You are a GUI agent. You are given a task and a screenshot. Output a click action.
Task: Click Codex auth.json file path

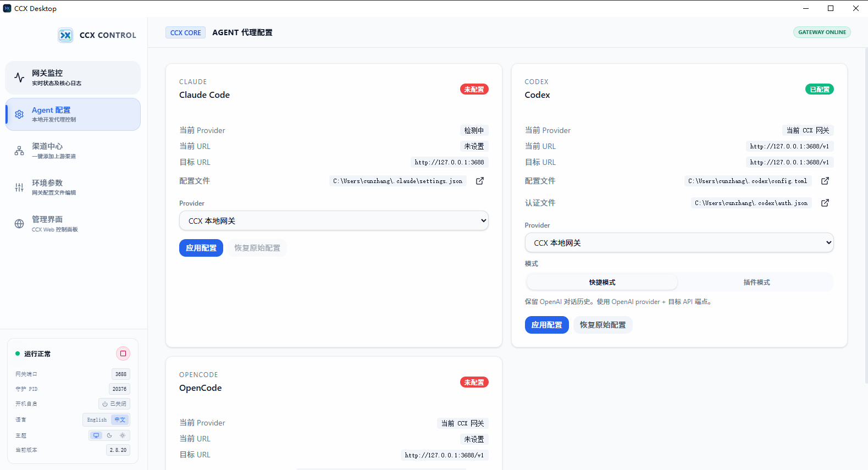coord(751,203)
